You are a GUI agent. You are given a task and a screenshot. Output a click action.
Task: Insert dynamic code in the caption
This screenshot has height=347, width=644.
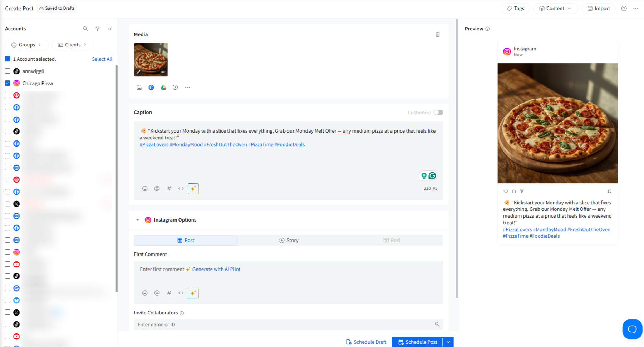pos(181,188)
